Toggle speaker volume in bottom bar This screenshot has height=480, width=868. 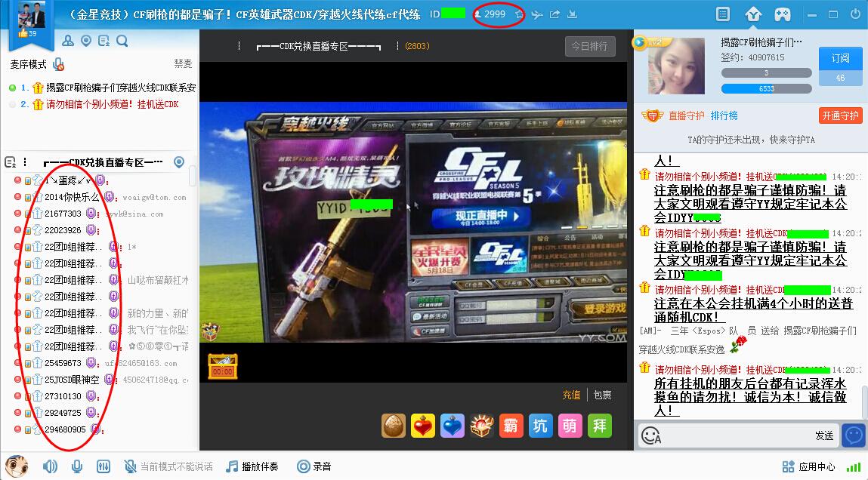pos(50,466)
